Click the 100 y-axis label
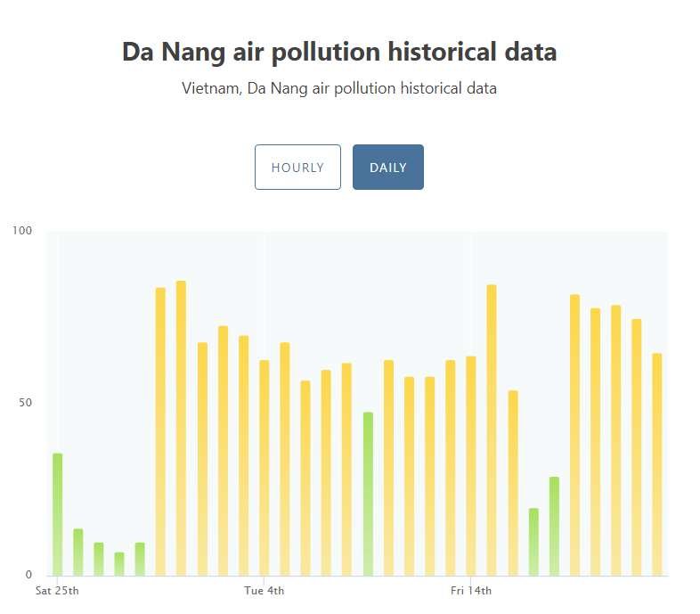Viewport: 700px width, 614px height. [22, 231]
